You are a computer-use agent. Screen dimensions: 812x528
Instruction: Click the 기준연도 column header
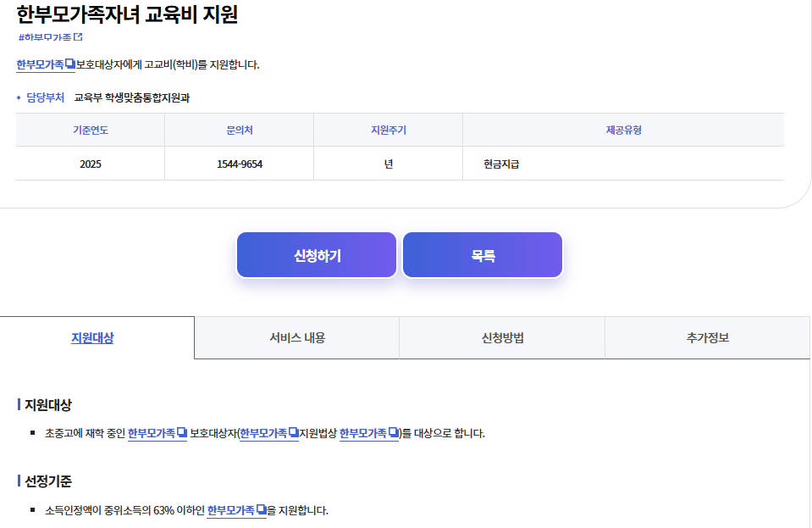point(91,130)
